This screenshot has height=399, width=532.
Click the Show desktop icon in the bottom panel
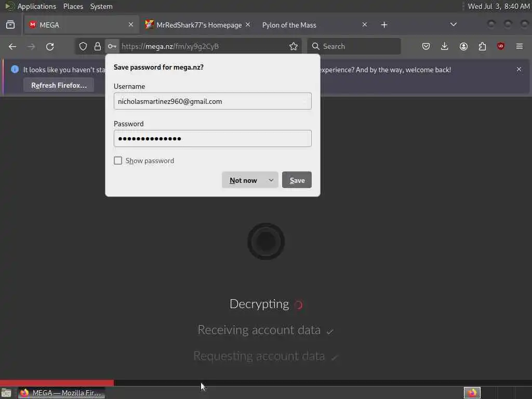pyautogui.click(x=6, y=393)
